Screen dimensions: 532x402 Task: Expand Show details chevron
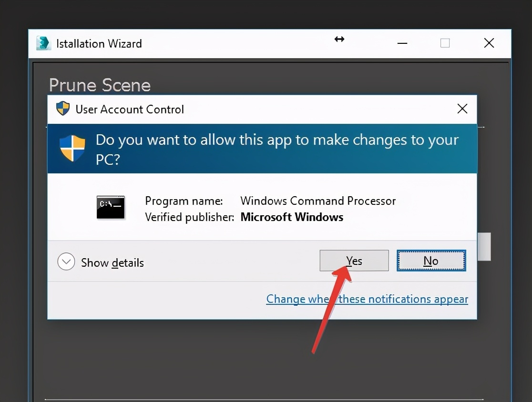coord(66,261)
